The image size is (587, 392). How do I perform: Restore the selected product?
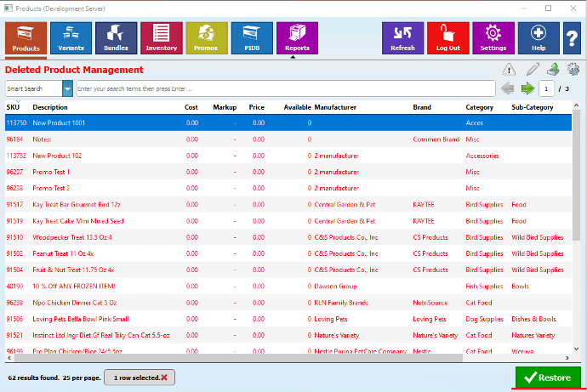[x=549, y=377]
